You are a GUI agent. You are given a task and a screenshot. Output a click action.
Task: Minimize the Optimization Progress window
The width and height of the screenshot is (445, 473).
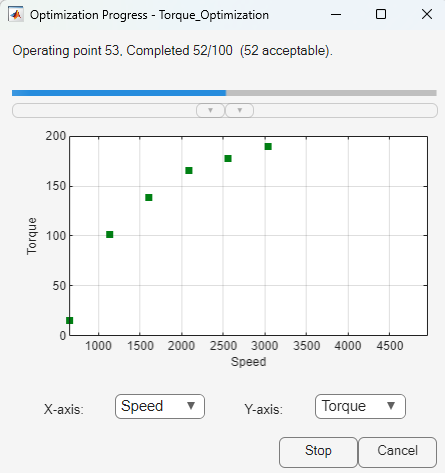(x=336, y=15)
